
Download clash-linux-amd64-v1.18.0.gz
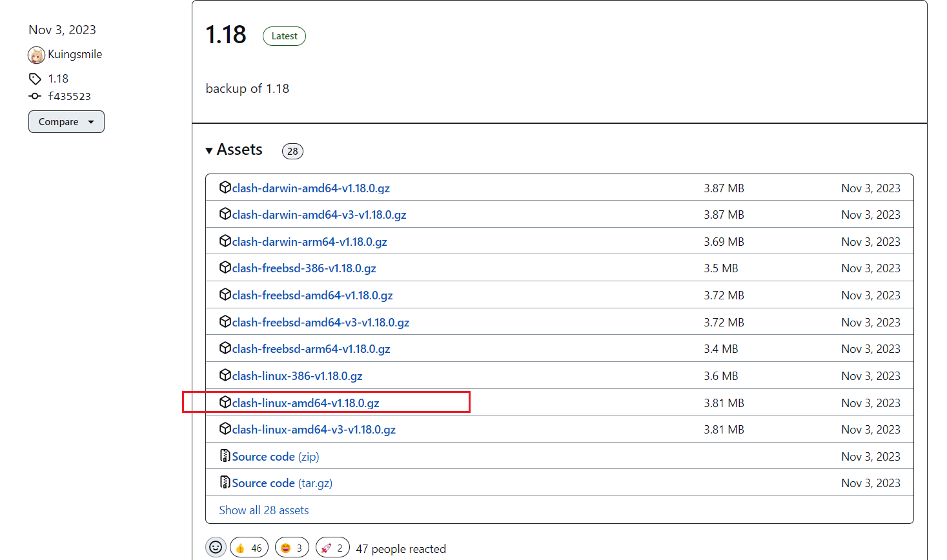(x=305, y=403)
